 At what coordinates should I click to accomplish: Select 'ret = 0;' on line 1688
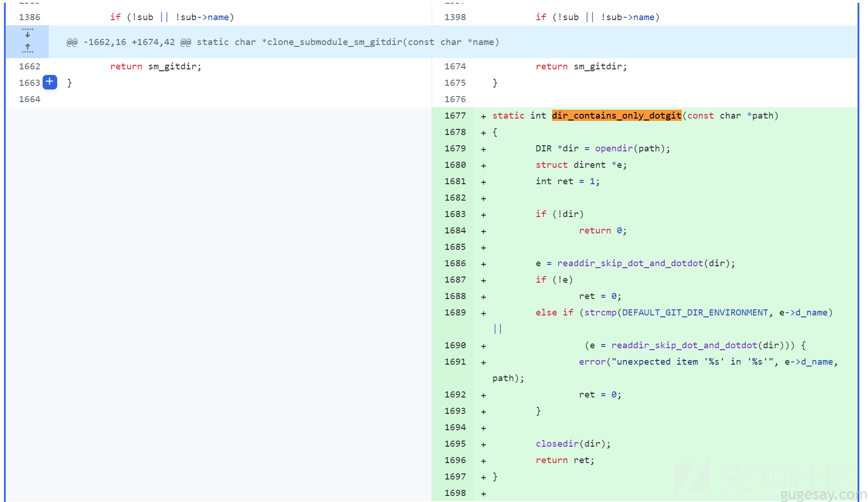(600, 296)
